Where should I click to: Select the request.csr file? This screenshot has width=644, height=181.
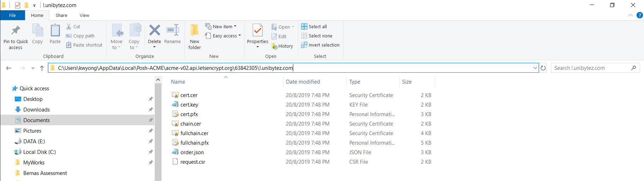coord(193,162)
